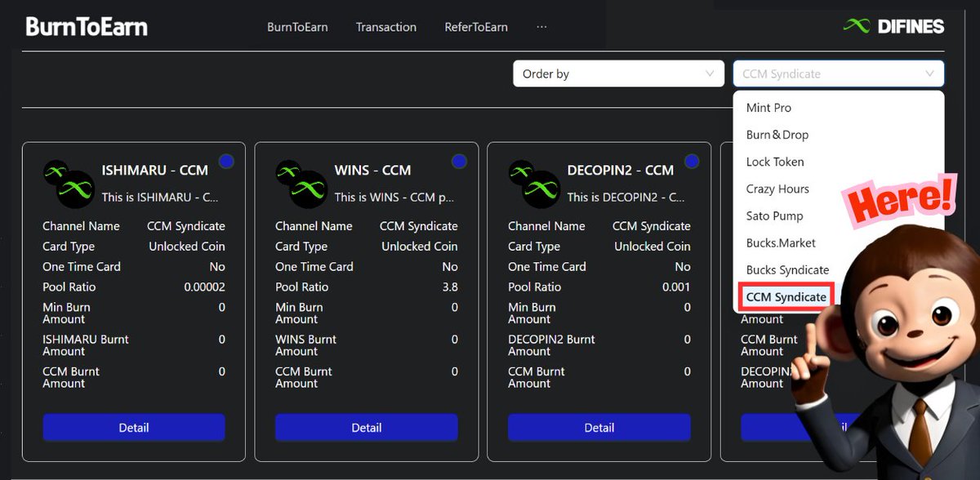Select Mint Pro from channel list
This screenshot has height=480, width=980.
click(x=839, y=108)
